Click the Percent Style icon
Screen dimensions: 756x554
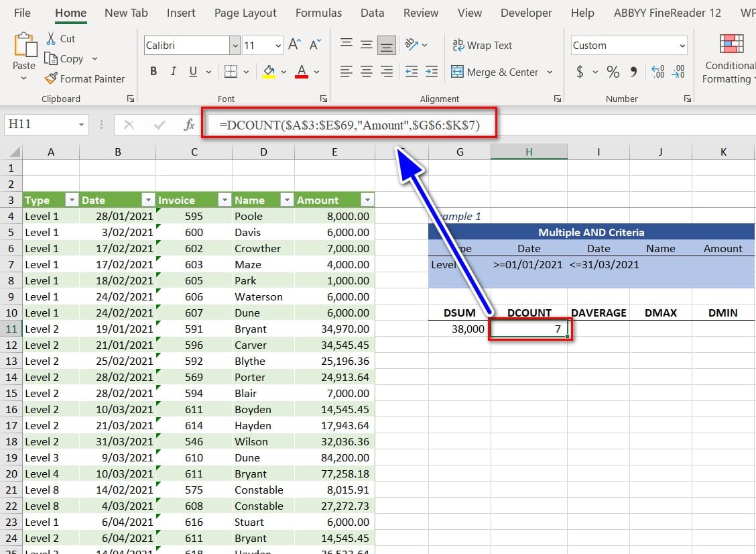(613, 72)
